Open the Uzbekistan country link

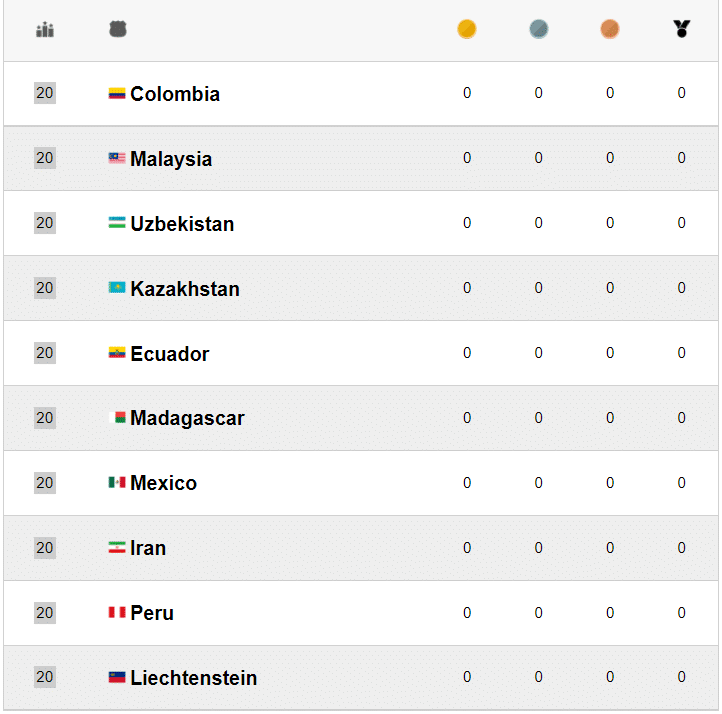tap(182, 224)
